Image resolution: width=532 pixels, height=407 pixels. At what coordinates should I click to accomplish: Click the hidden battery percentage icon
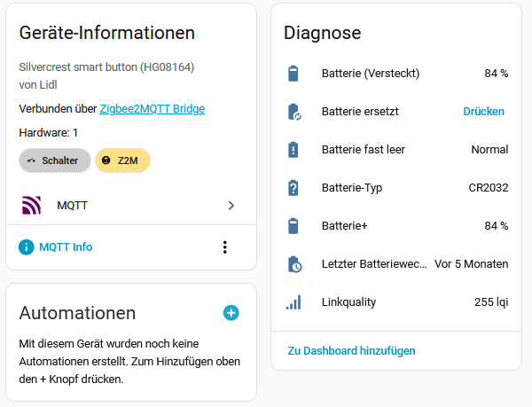[x=293, y=74]
